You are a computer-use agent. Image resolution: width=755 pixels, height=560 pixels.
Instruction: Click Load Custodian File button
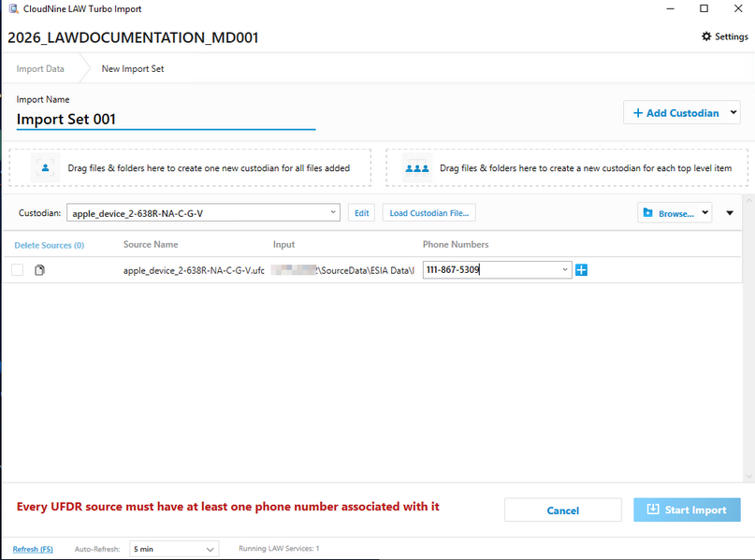tap(428, 213)
